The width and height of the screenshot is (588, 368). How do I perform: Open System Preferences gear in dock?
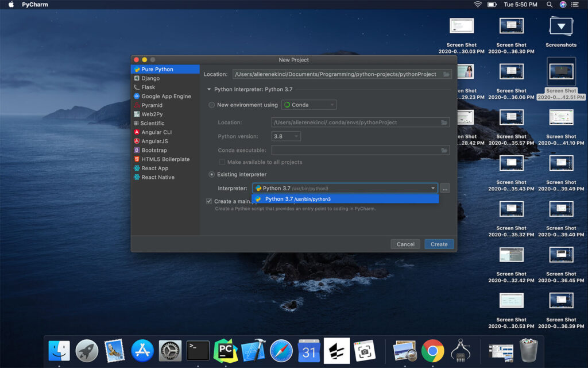click(x=170, y=351)
